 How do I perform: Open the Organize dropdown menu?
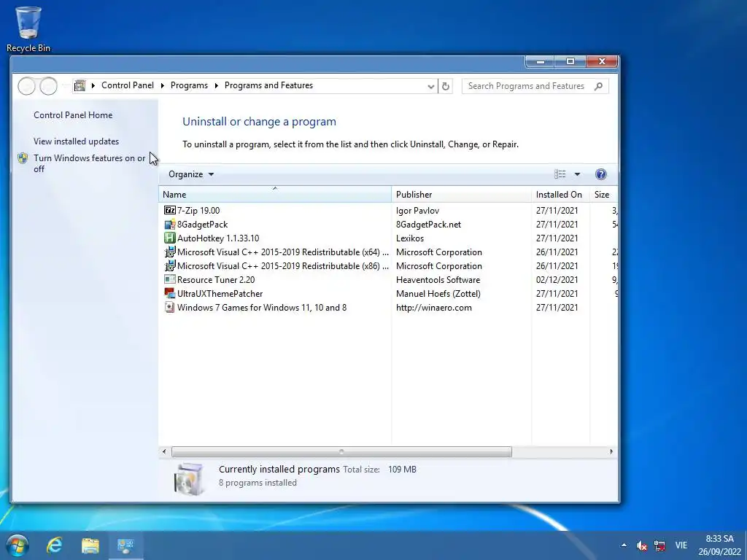pos(190,174)
